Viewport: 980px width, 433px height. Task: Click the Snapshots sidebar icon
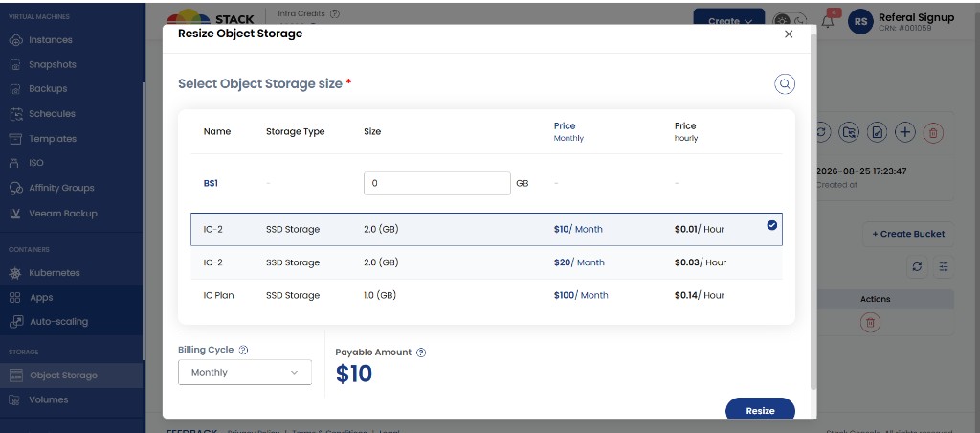pos(16,64)
